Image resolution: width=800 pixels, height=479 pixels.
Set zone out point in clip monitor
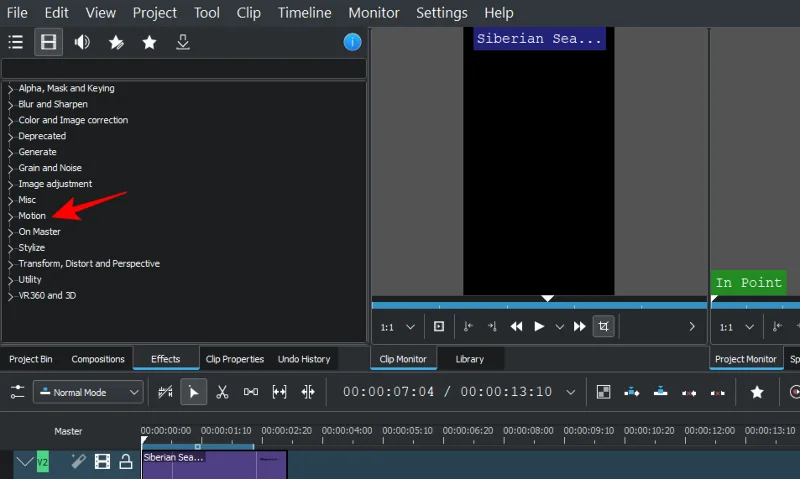tap(492, 326)
